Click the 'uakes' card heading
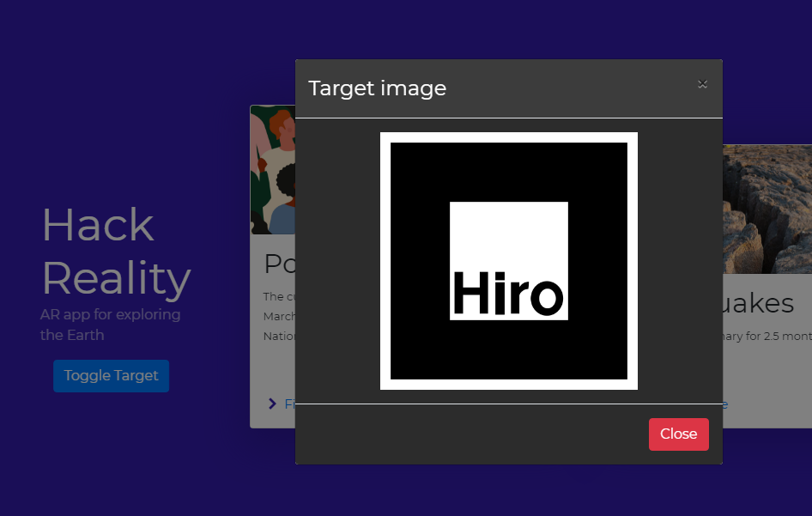This screenshot has width=812, height=516. [x=758, y=303]
